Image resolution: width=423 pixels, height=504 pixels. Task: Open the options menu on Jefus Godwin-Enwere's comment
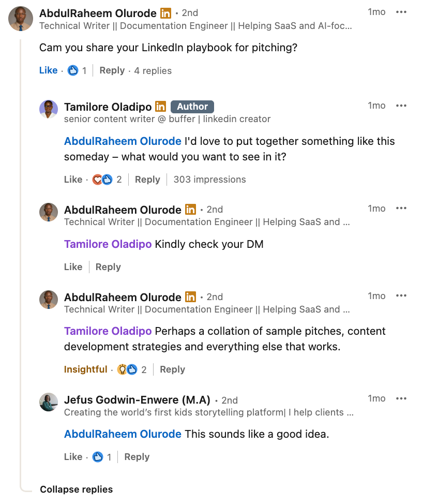401,398
